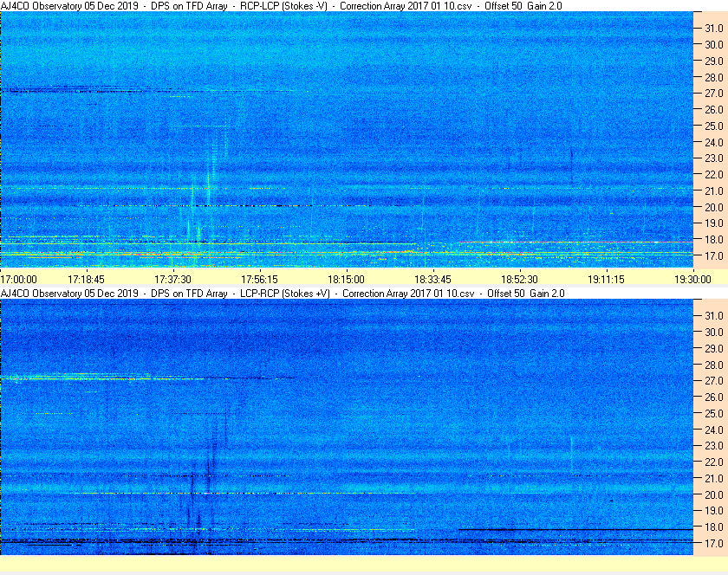Select the 18.0 frequency label on the LCP-RCP plot

(x=714, y=527)
